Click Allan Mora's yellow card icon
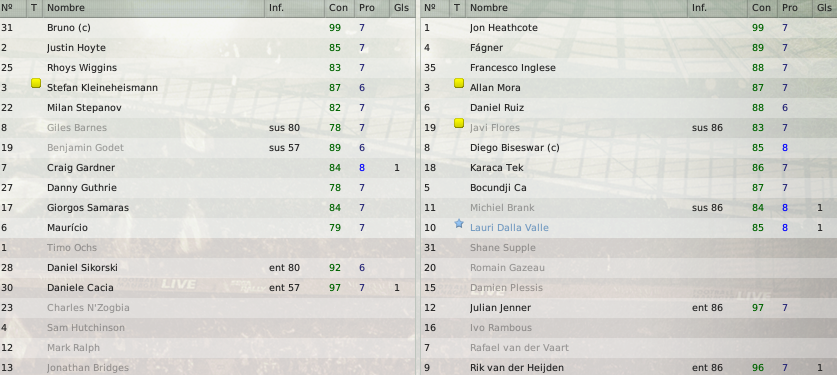The width and height of the screenshot is (837, 375). 459,83
